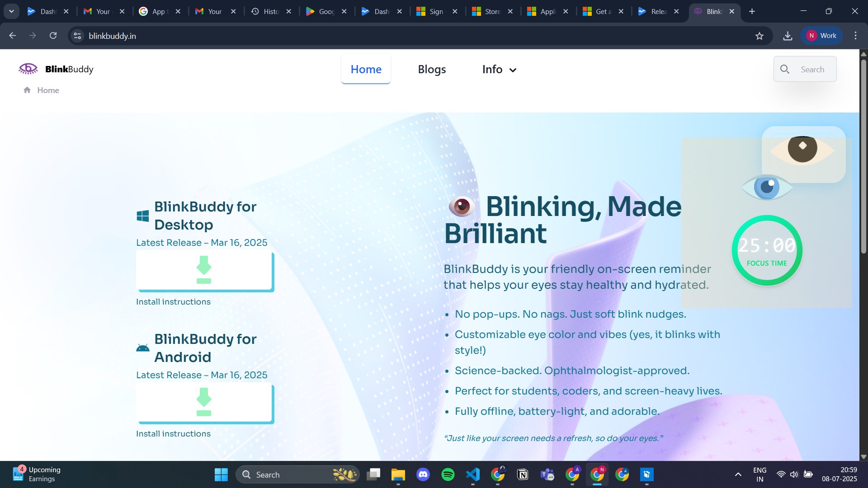The height and width of the screenshot is (488, 868).
Task: Open the Blogs menu item
Action: click(x=431, y=69)
